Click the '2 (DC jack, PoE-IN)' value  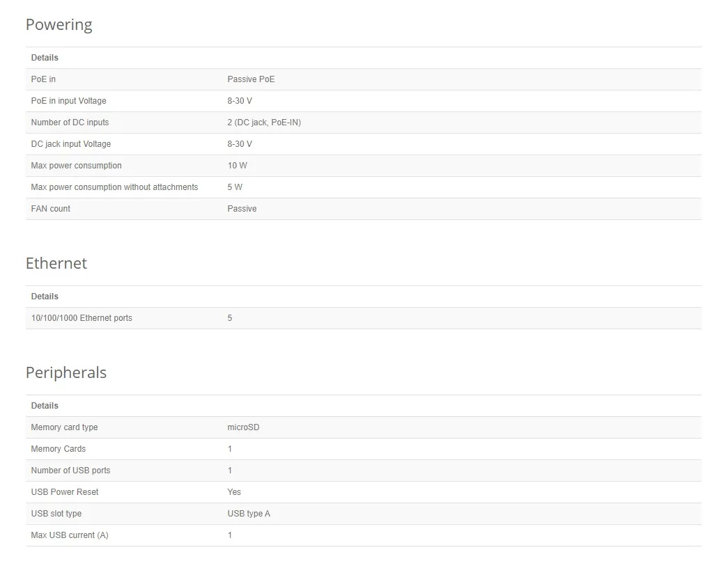point(264,123)
